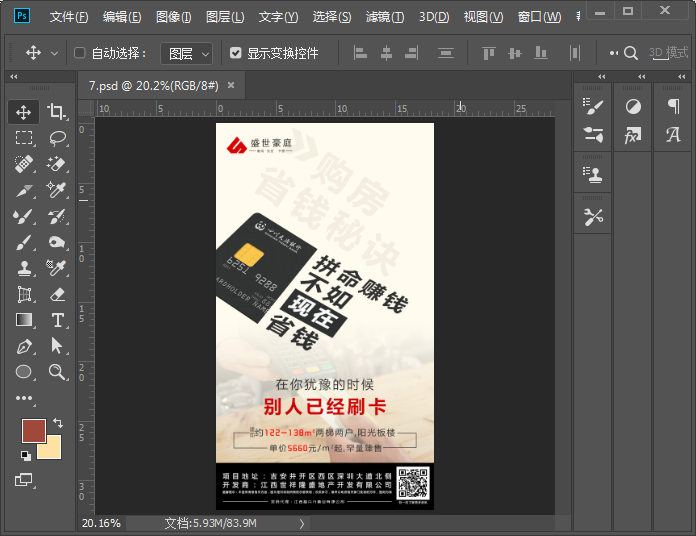The image size is (696, 536).
Task: Click the foreground color swatch
Action: 33,431
